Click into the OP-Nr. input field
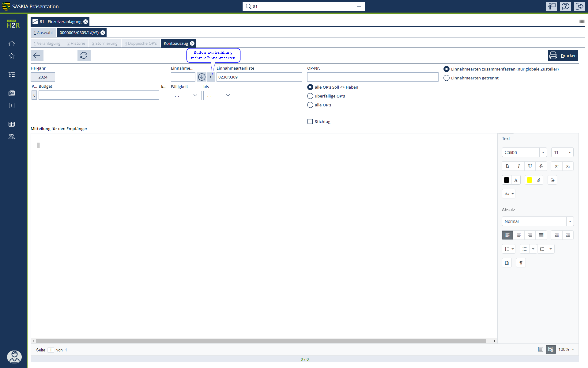This screenshot has width=588, height=368. (x=372, y=77)
